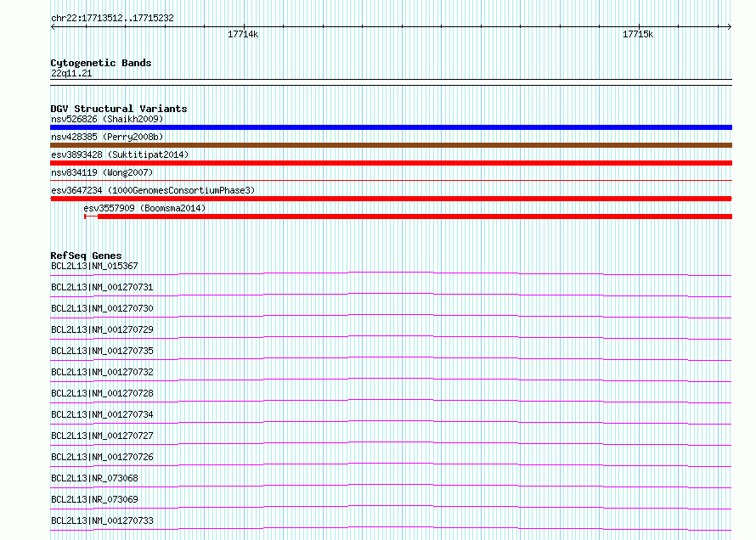
Task: Click the BCL2L13|NM_001270730 transcript label
Action: [102, 308]
